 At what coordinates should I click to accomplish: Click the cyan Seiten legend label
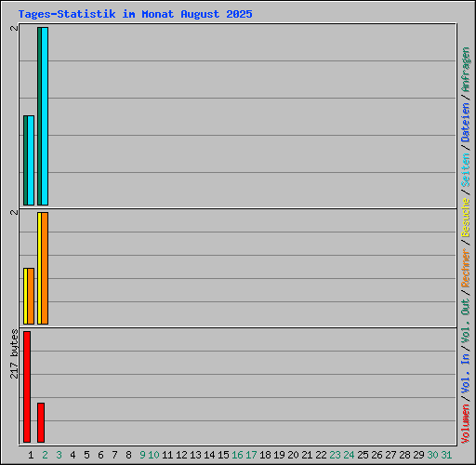465,170
